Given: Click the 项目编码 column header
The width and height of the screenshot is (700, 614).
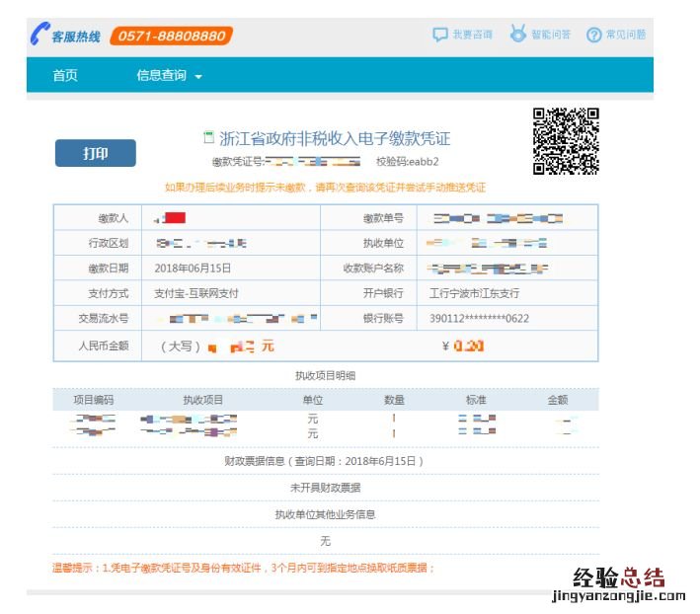Looking at the screenshot, I should point(94,400).
